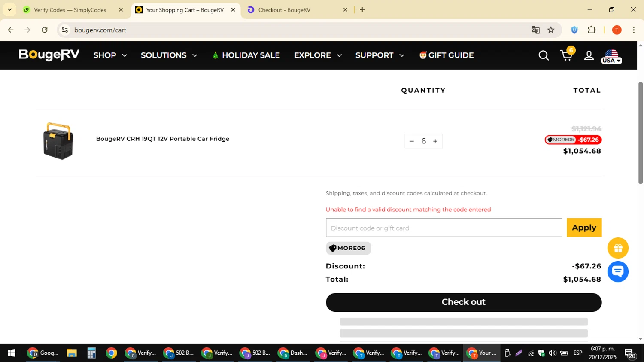The image size is (644, 362).
Task: Open the BougeRV CRH 19QT Portable Car Fridge link
Action: click(163, 139)
